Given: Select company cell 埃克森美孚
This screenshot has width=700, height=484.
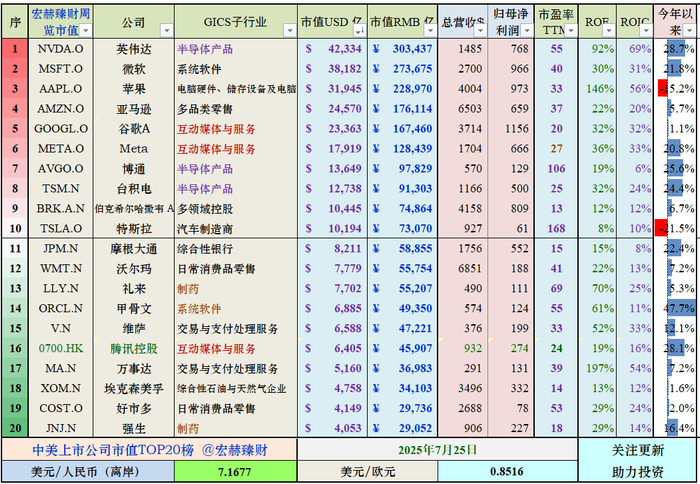Looking at the screenshot, I should 133,388.
